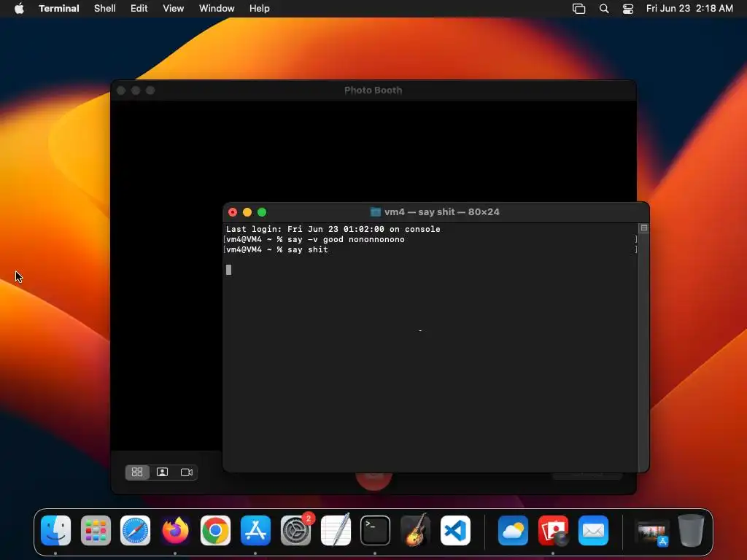Open the App Store Dock icon
747x560 pixels.
point(255,531)
